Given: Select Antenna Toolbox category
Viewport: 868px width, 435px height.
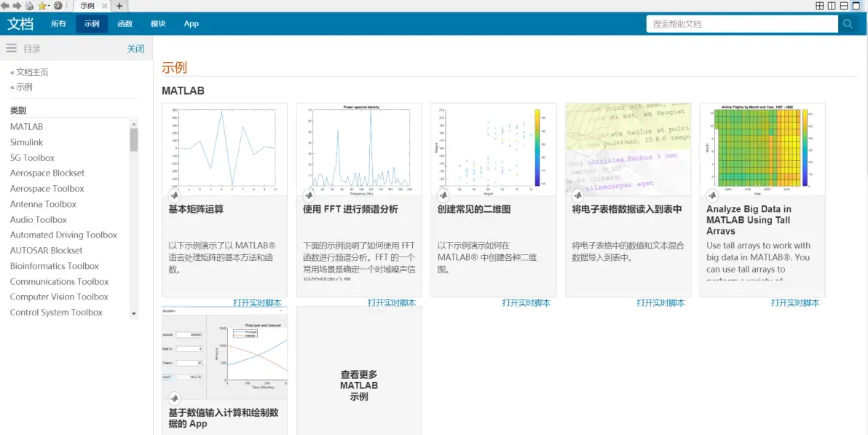Looking at the screenshot, I should pos(43,204).
